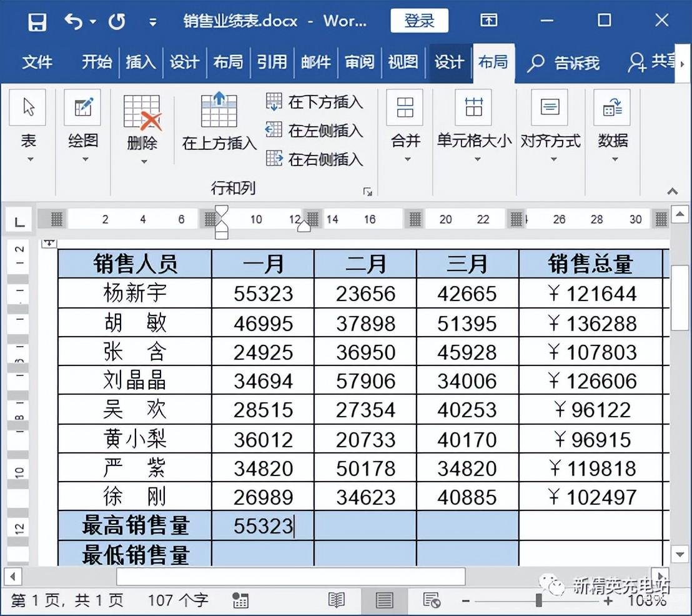Image resolution: width=692 pixels, height=616 pixels.
Task: Click the cell with value 34006
Action: pyautogui.click(x=467, y=380)
